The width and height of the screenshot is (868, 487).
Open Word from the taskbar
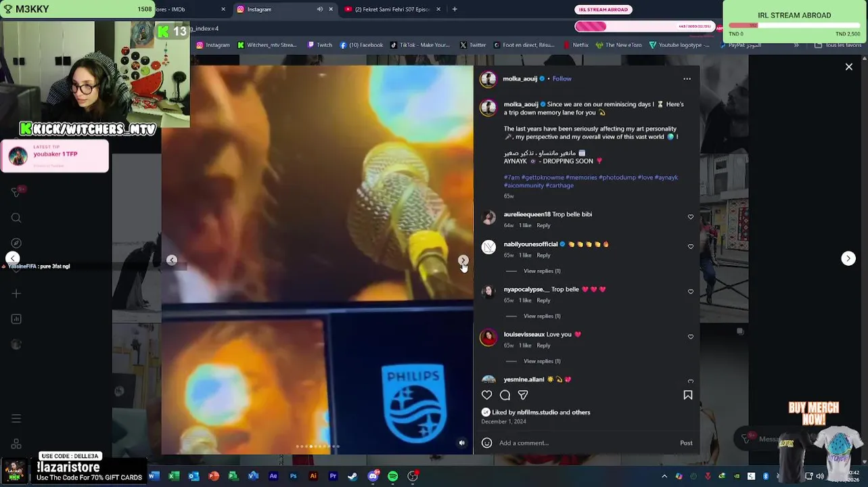[153, 476]
